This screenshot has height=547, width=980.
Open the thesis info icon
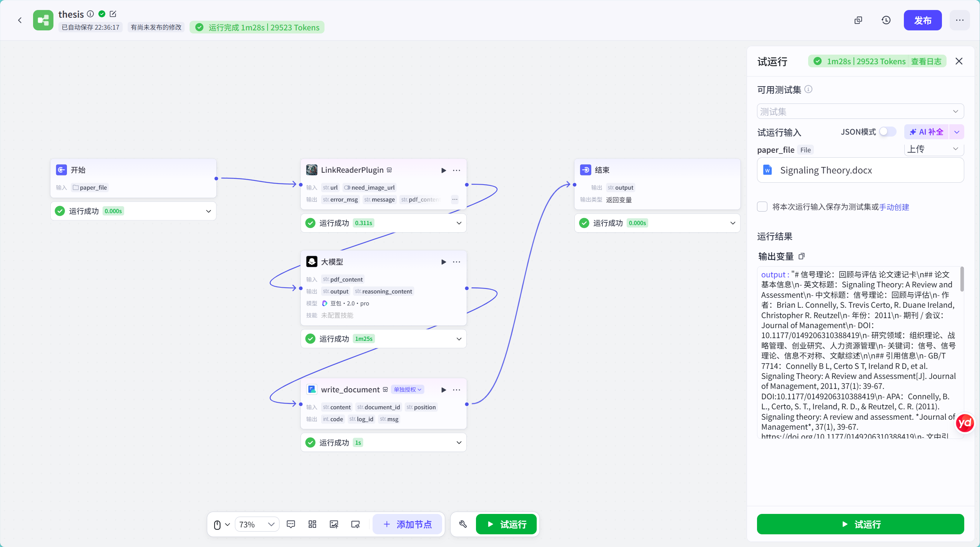[90, 14]
